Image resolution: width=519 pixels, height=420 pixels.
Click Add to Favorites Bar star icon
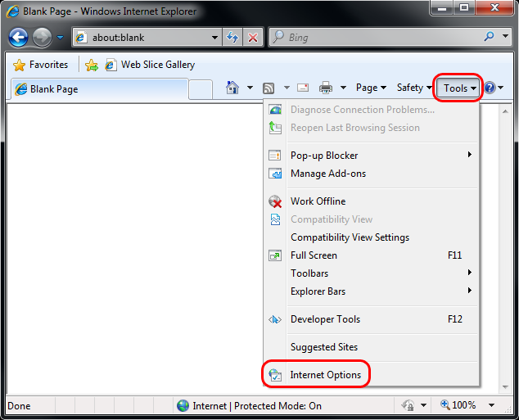pos(92,65)
